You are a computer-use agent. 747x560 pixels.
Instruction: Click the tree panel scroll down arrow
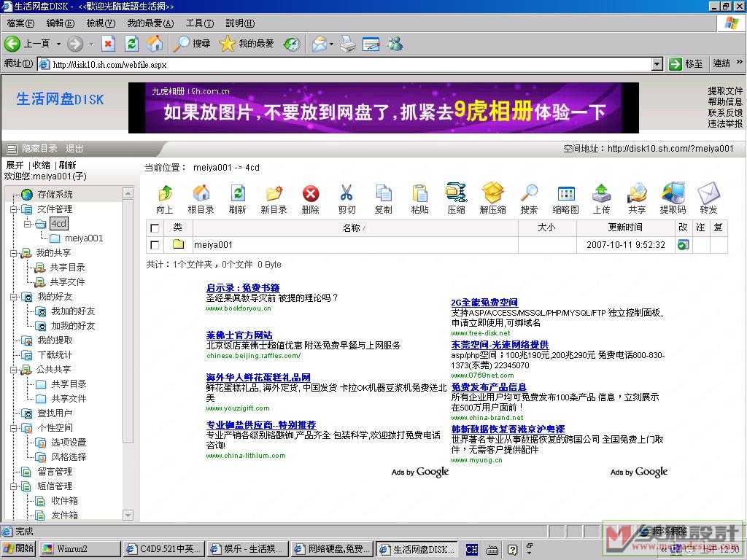click(128, 515)
